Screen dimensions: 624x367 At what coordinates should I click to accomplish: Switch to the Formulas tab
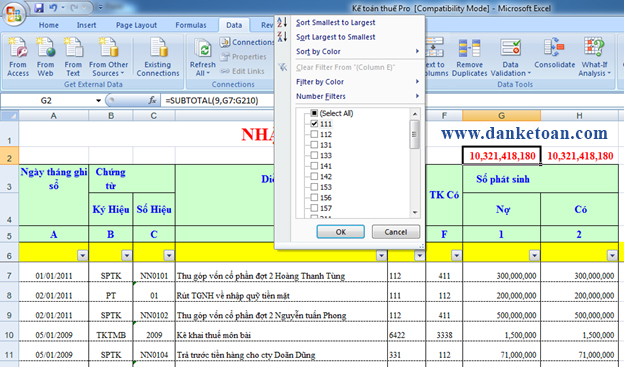point(191,25)
